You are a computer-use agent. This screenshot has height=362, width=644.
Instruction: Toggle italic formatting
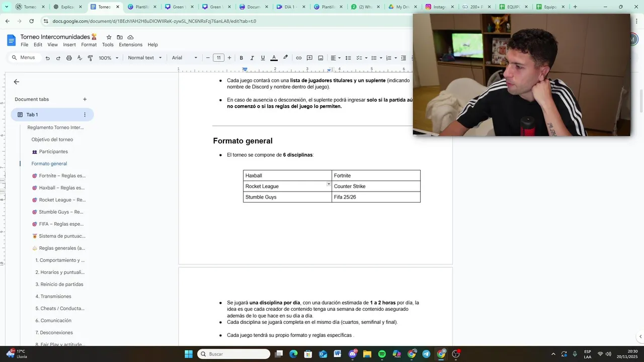[x=252, y=58]
